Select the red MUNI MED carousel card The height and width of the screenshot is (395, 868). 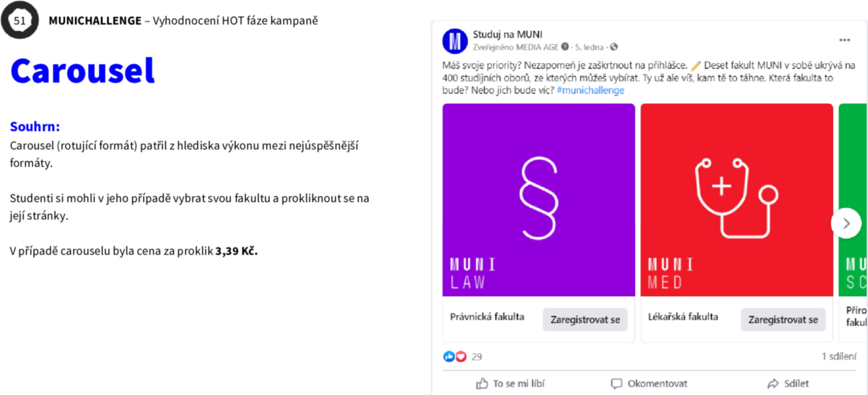click(736, 200)
